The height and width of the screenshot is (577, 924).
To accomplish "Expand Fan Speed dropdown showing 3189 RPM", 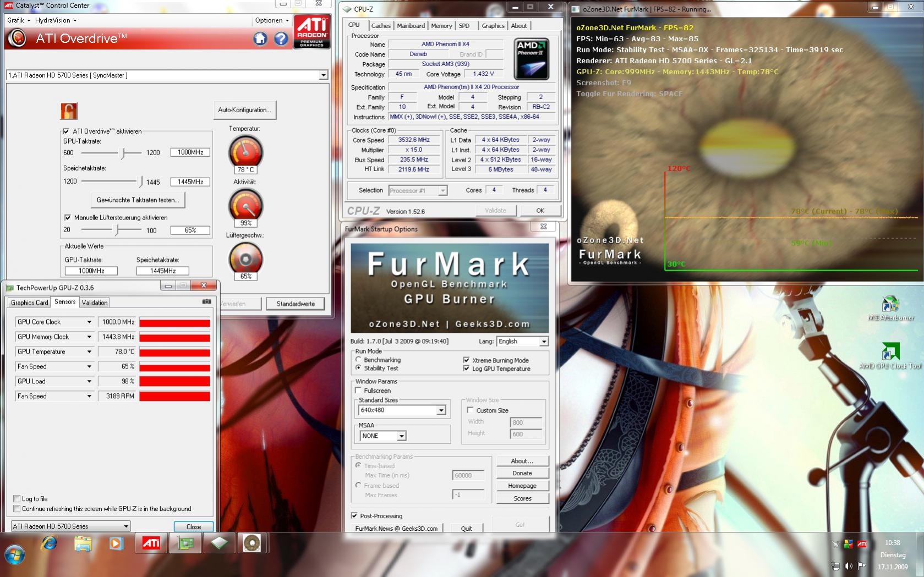I will (89, 396).
